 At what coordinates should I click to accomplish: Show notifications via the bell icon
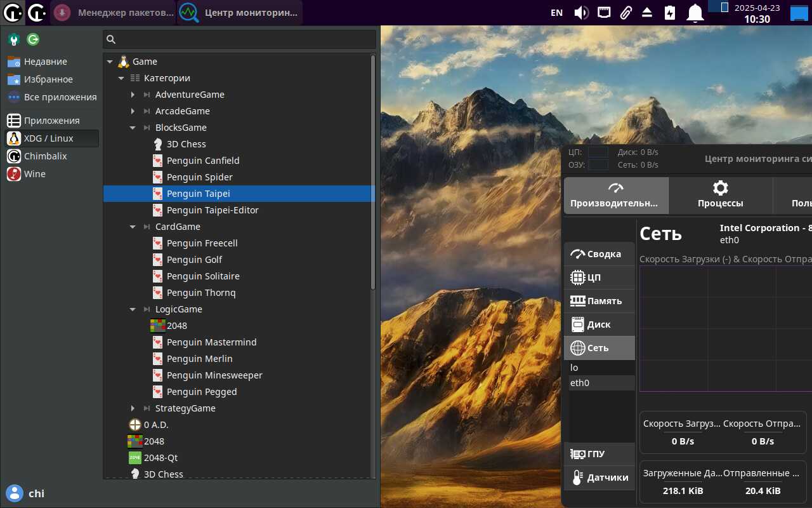coord(695,13)
